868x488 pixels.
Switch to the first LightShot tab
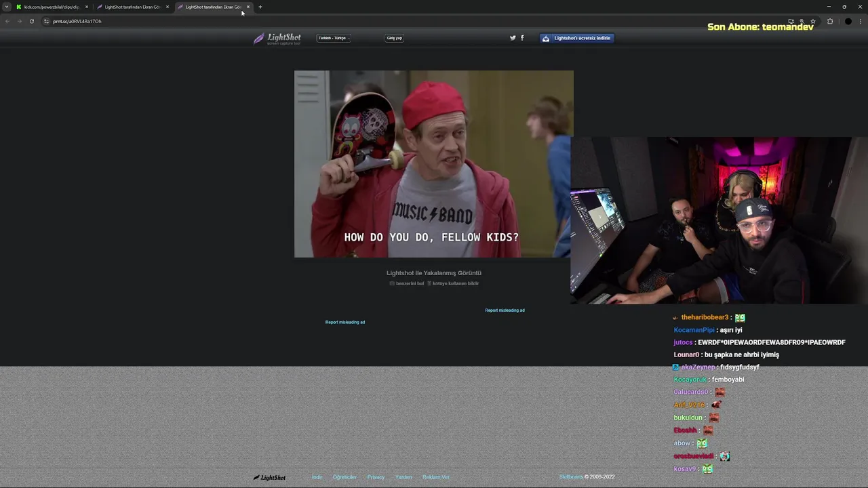click(132, 7)
